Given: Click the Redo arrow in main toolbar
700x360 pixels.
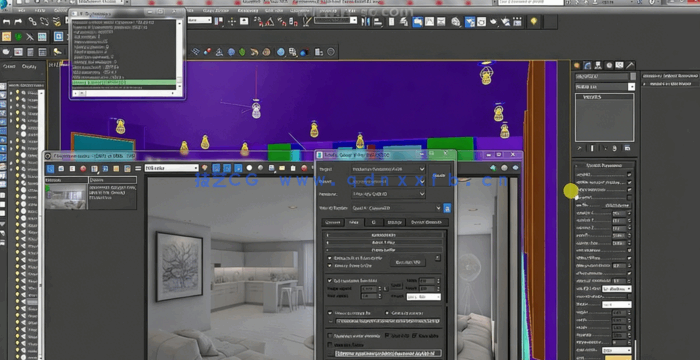Looking at the screenshot, I should coord(18,21).
